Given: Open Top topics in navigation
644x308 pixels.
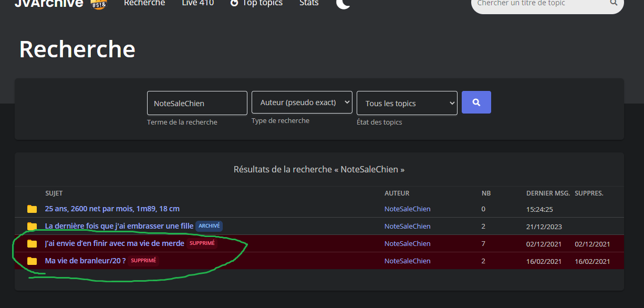Looking at the screenshot, I should (x=262, y=3).
